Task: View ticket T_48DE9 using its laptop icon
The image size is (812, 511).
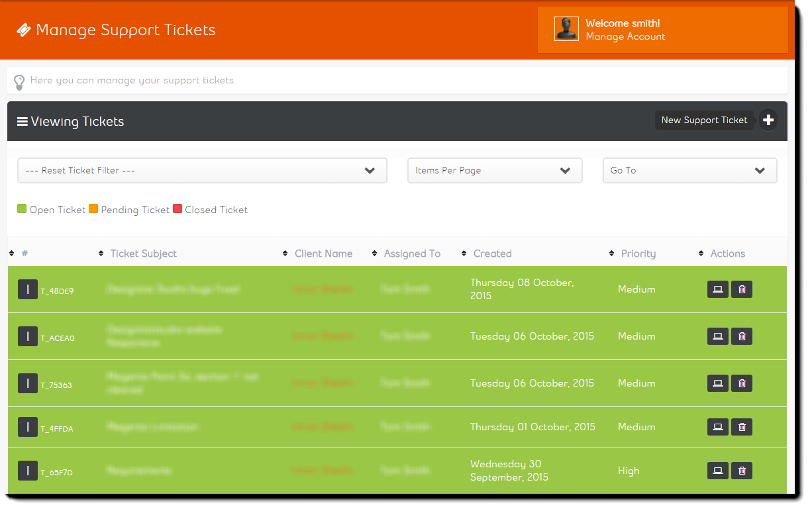Action: [x=717, y=289]
